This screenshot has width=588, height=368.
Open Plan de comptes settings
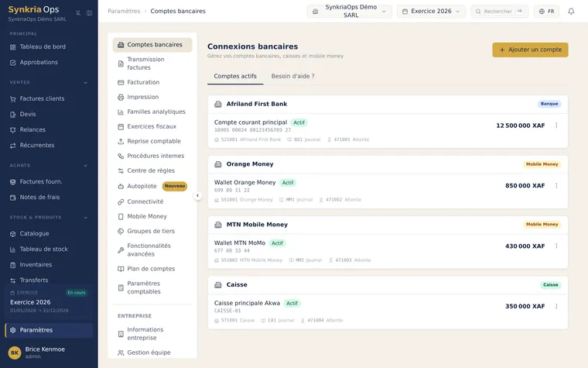point(152,269)
